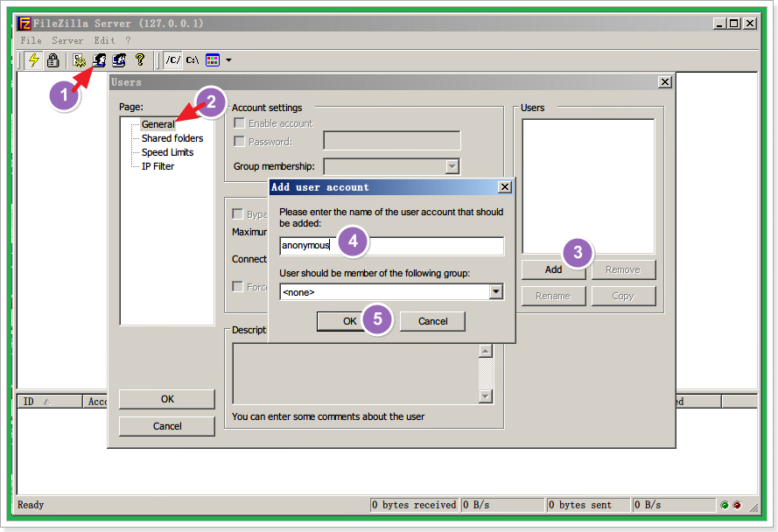The image size is (778, 532).
Task: Click OK in the Users dialog
Action: pyautogui.click(x=167, y=399)
